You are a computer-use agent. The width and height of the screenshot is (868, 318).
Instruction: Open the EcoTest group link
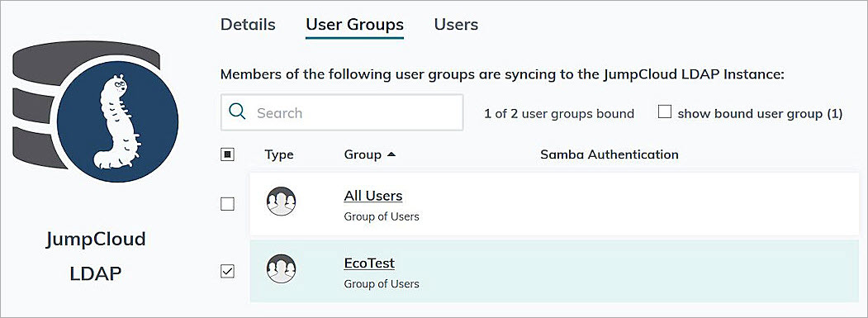pyautogui.click(x=369, y=263)
